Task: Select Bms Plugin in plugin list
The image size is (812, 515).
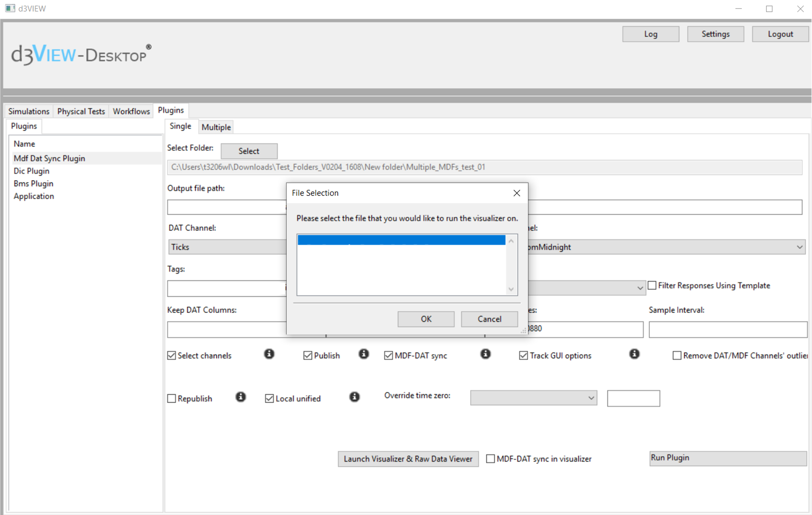Action: 33,184
